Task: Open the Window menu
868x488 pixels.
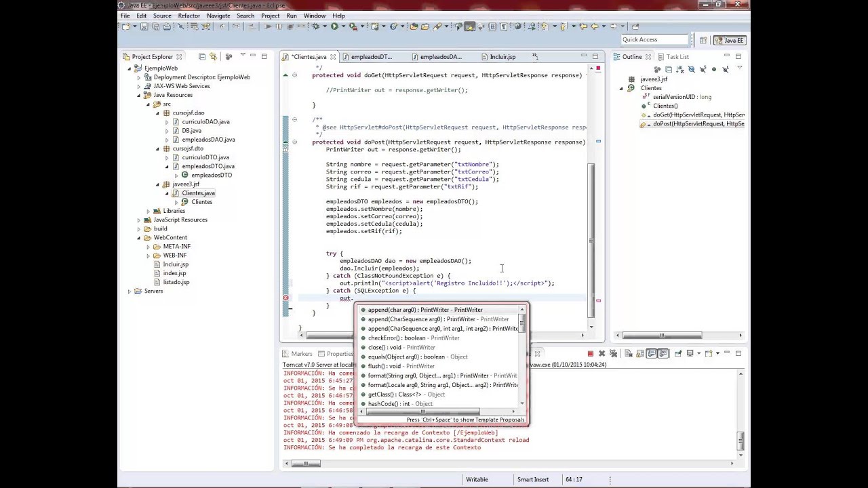Action: coord(314,16)
